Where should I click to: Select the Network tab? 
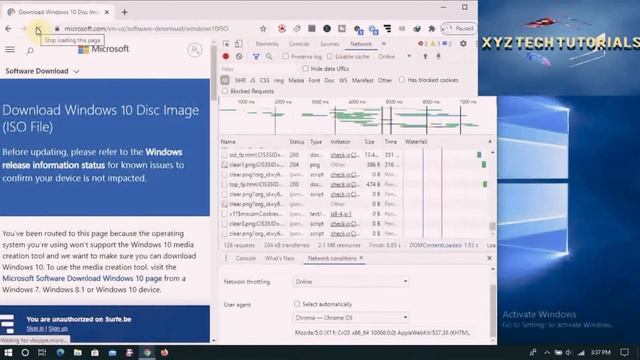click(x=361, y=44)
